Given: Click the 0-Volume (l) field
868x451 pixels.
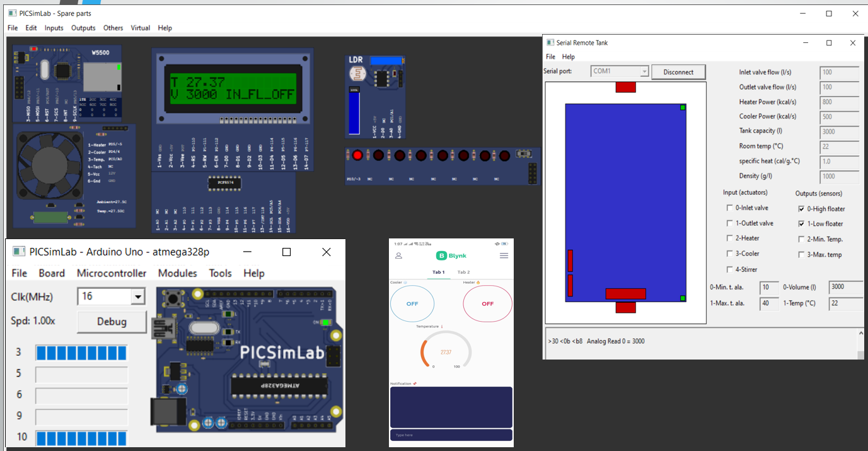Looking at the screenshot, I should tap(846, 287).
